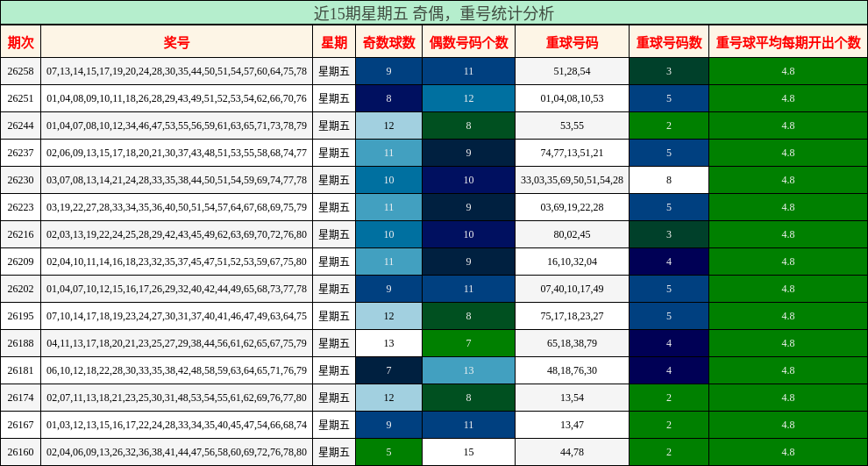Click issue number 26237
Image resolution: width=868 pixels, height=466 pixels.
(20, 153)
